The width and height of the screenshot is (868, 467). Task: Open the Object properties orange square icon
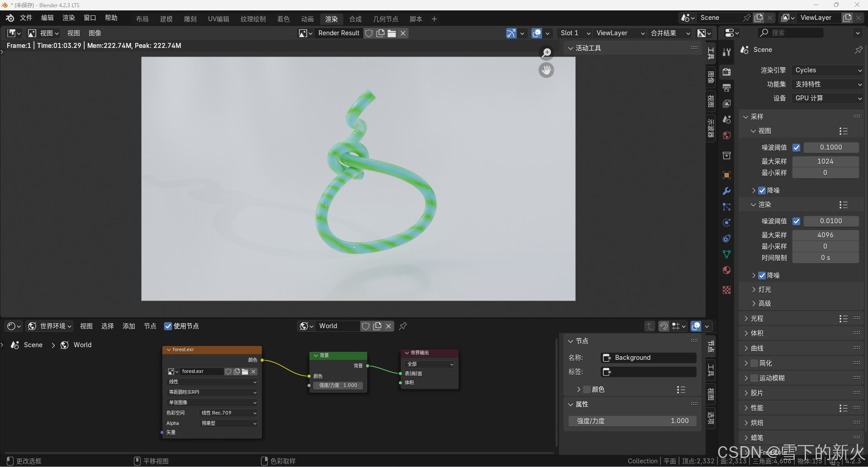coord(726,175)
